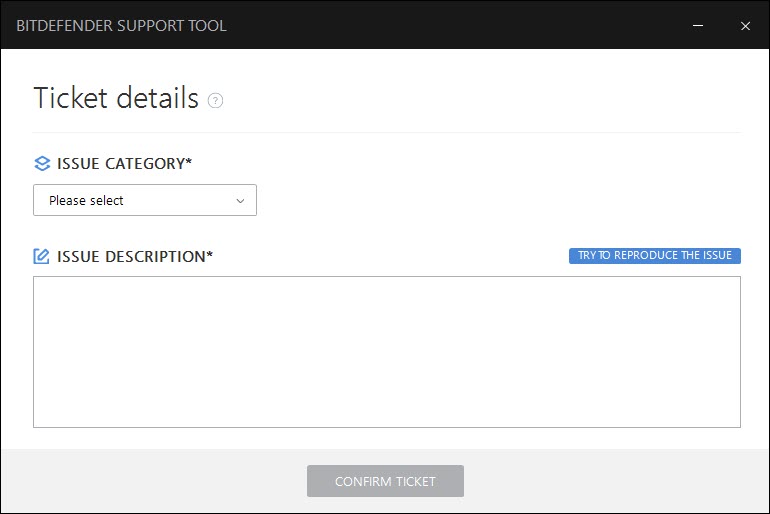This screenshot has width=770, height=514.
Task: Click the layers icon beside Issue Category
Action: [x=42, y=163]
